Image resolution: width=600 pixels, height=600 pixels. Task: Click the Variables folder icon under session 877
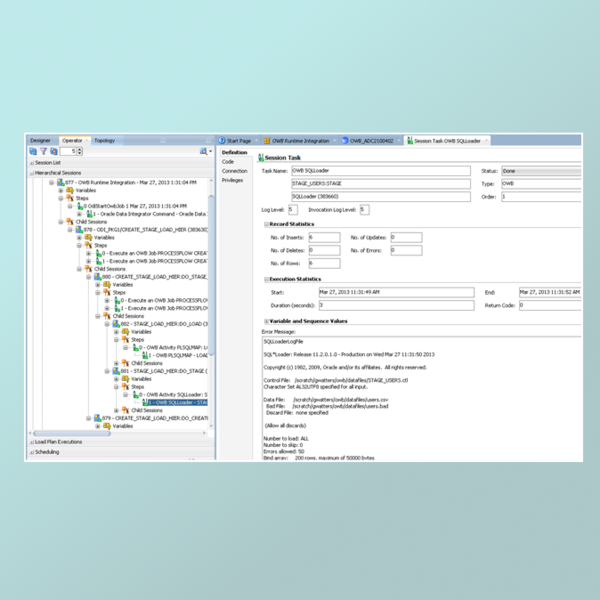tap(68, 190)
